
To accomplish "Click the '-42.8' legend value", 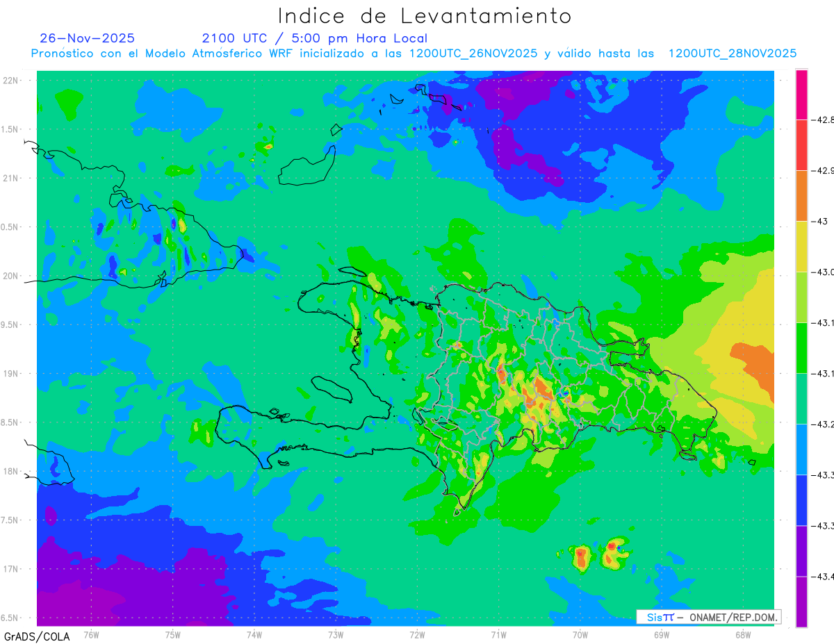I will pos(823,119).
